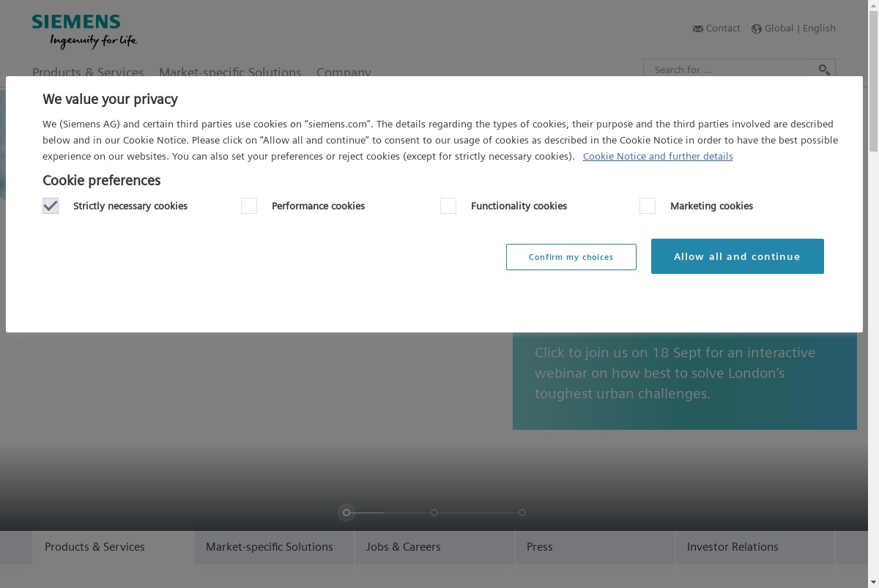Open the Global | English language selector
Viewport: 879px width, 588px height.
(800, 29)
